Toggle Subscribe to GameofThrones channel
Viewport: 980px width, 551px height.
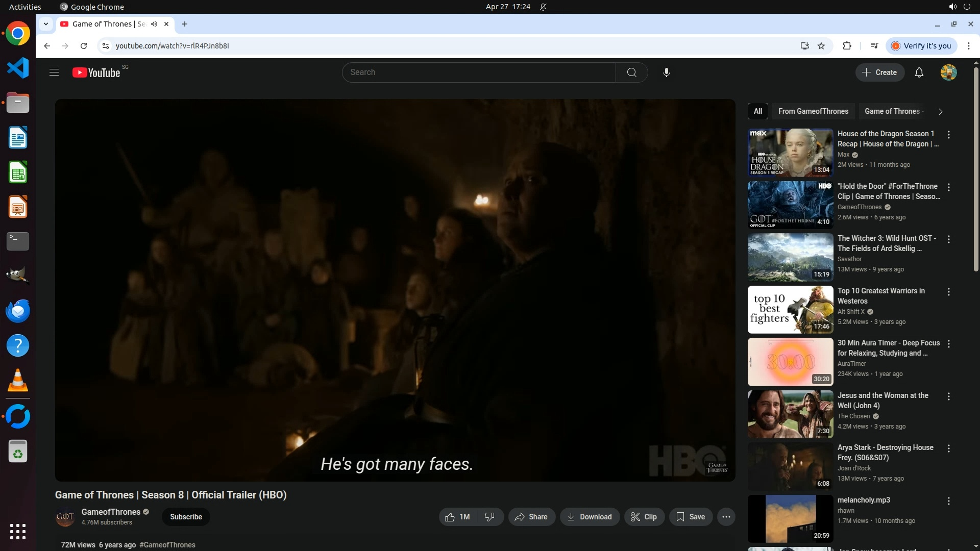(x=186, y=517)
